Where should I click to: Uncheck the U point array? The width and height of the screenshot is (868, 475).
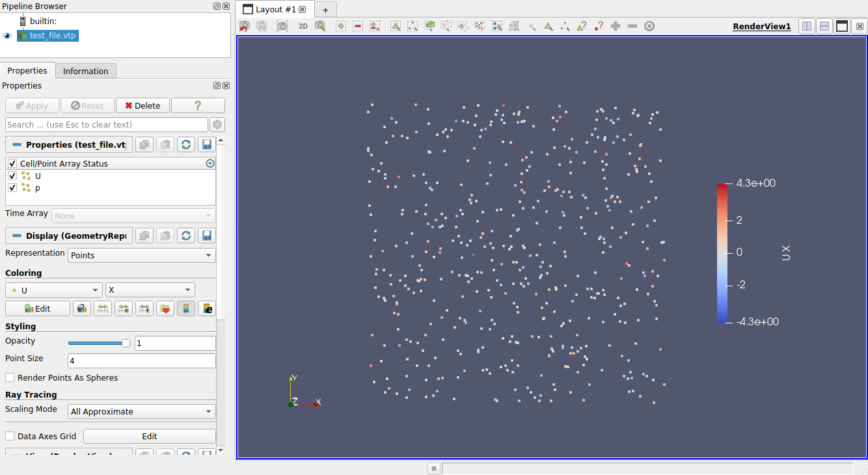tap(11, 176)
